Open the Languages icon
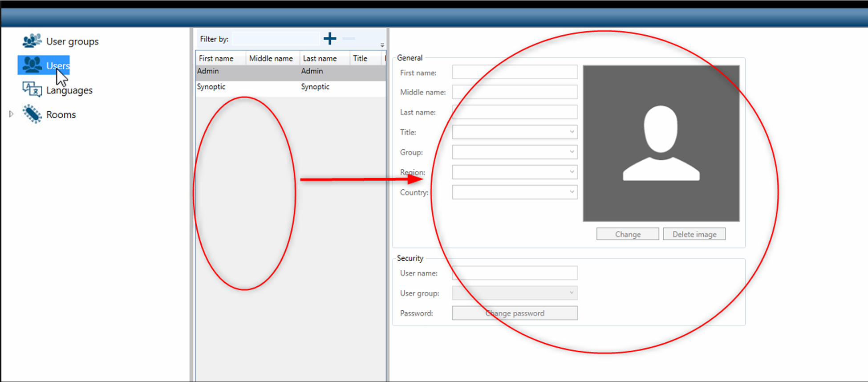The width and height of the screenshot is (868, 382). coord(32,89)
